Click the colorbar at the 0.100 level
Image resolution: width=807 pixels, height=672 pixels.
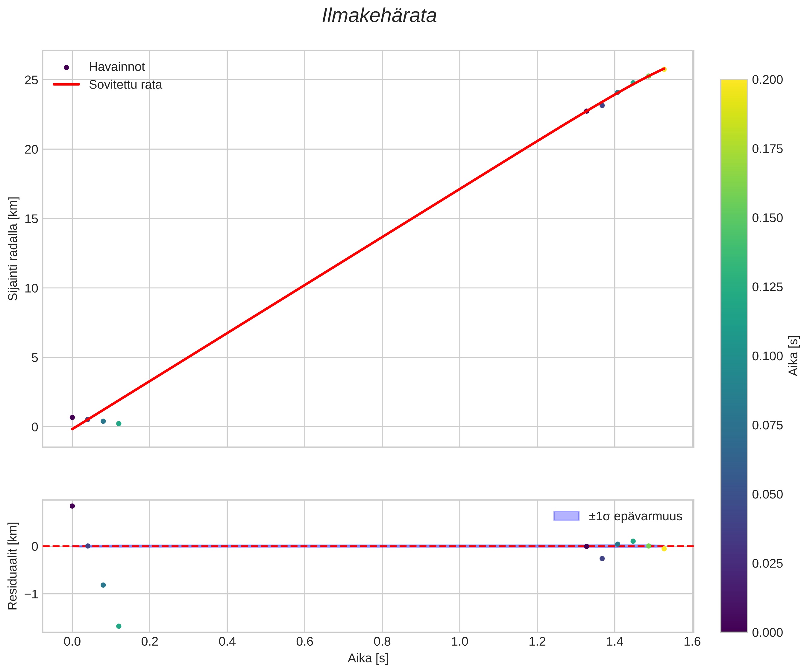pos(734,356)
